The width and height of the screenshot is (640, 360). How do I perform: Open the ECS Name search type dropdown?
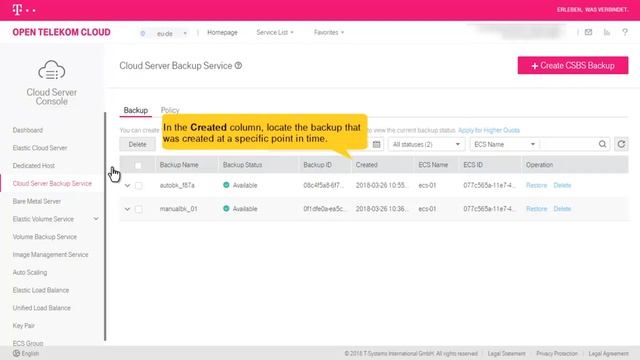[x=504, y=144]
